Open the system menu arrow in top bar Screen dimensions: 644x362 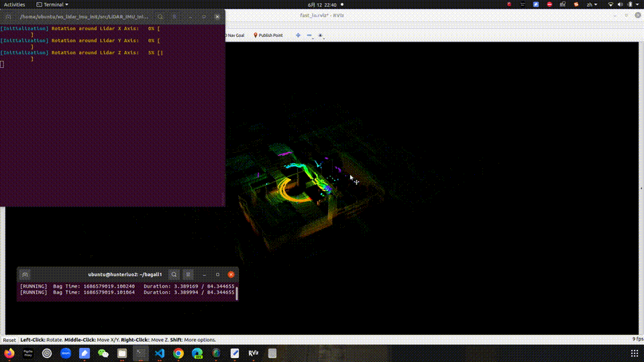click(637, 5)
